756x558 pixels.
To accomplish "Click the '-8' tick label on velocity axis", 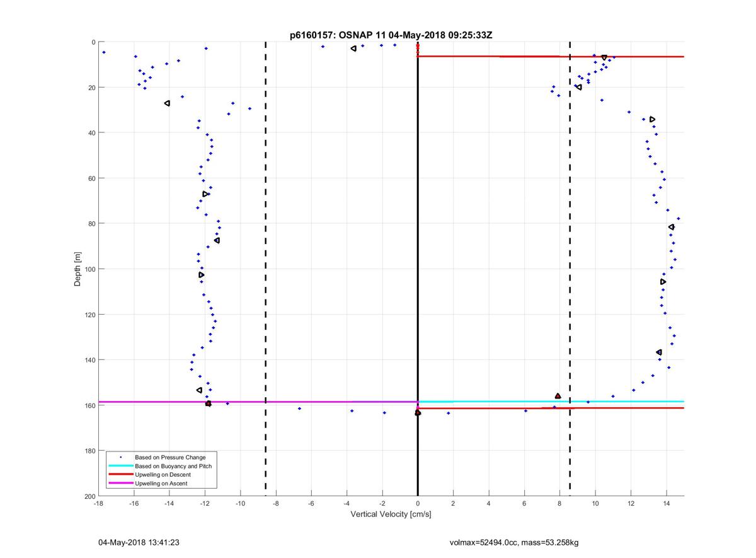I will (x=275, y=504).
